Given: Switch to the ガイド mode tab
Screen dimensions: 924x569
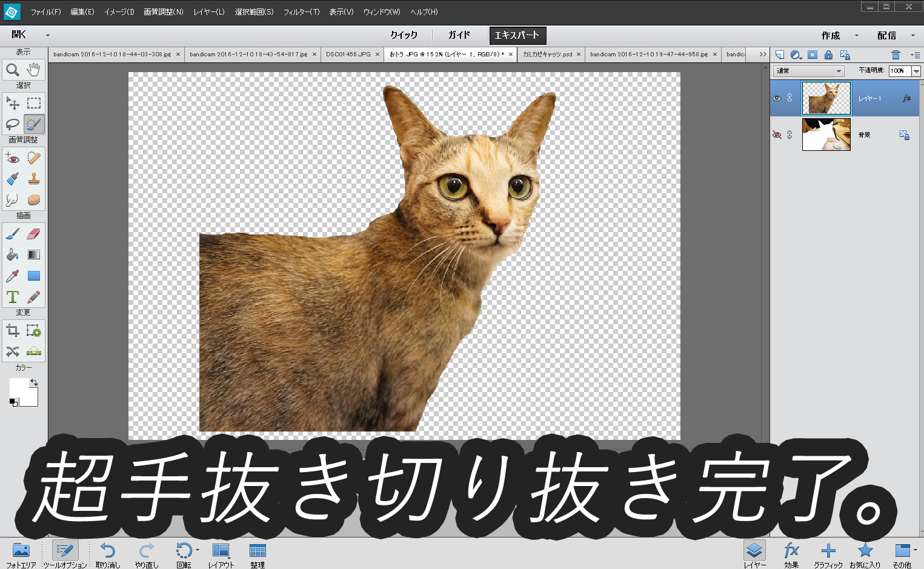Looking at the screenshot, I should pyautogui.click(x=459, y=35).
